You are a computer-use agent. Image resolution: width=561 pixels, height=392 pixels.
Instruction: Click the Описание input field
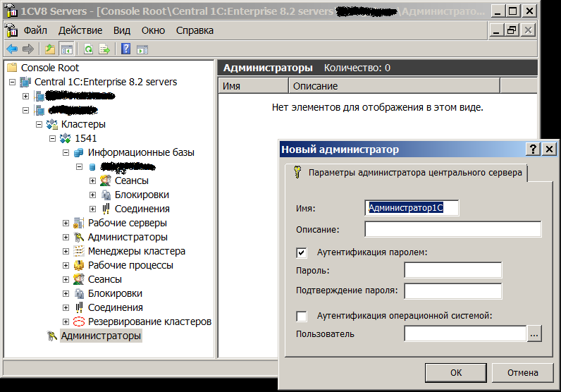tap(453, 229)
